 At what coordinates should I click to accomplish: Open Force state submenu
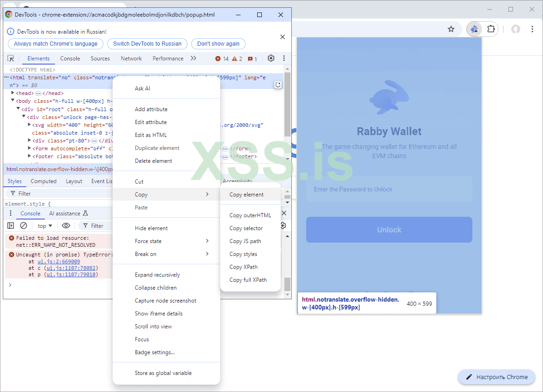click(167, 241)
